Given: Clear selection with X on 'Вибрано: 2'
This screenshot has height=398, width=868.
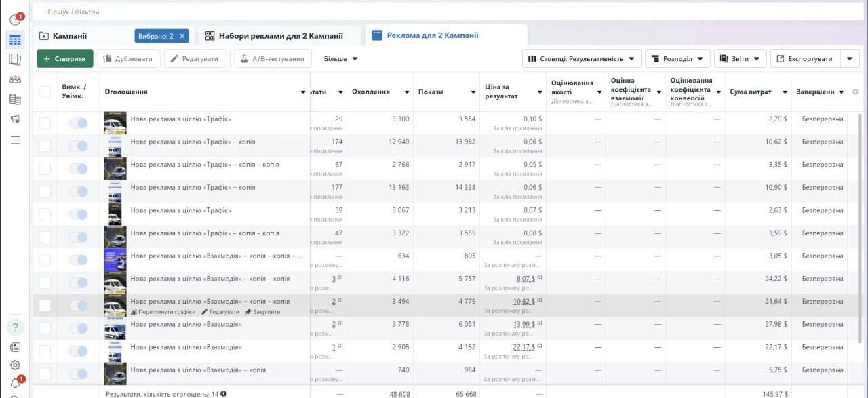Looking at the screenshot, I should tap(183, 36).
